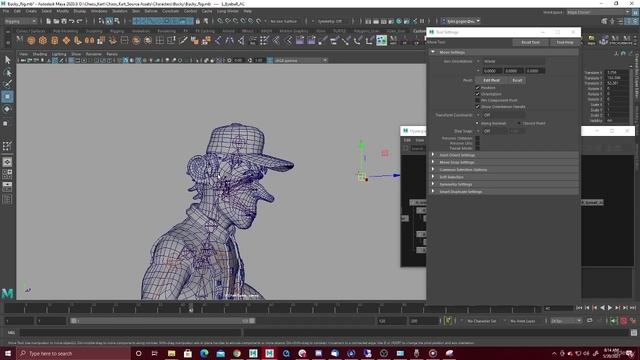Viewport: 640px width, 360px height.
Task: Click the pivot Reset button
Action: [517, 80]
